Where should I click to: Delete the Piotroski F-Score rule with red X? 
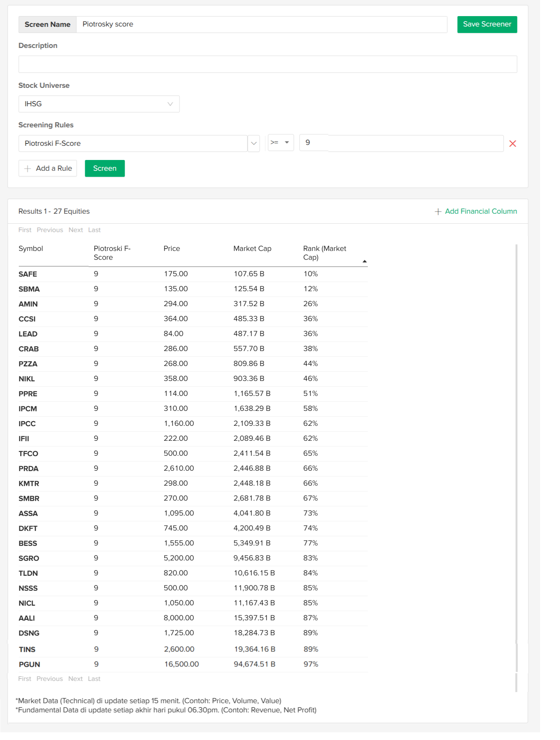pos(512,143)
